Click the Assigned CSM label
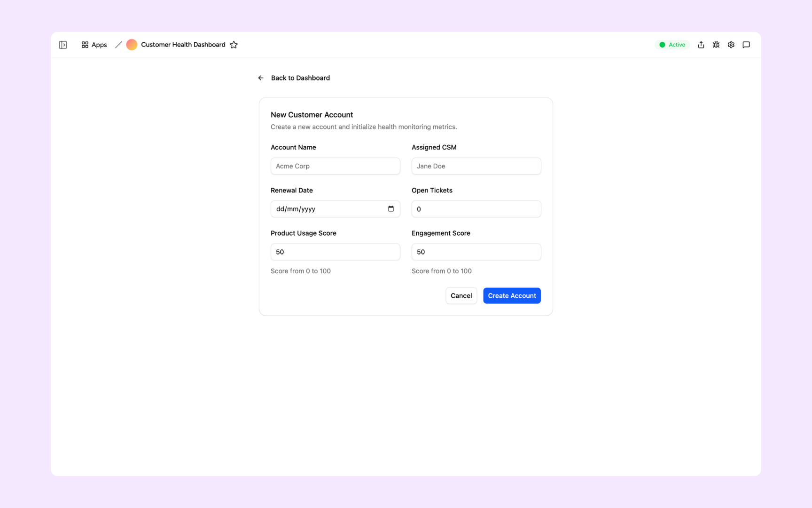812x508 pixels. (434, 147)
